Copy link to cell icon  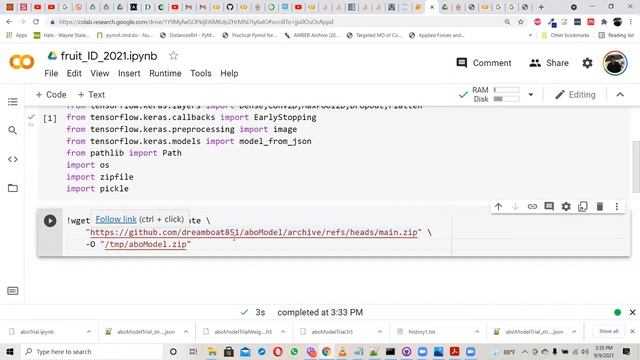tap(532, 207)
